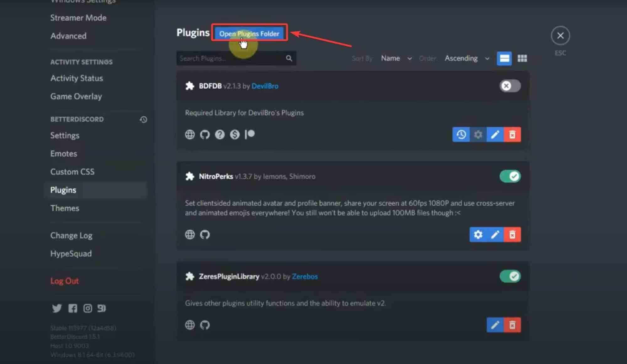Enable the BDFDB plugin toggle

point(510,86)
